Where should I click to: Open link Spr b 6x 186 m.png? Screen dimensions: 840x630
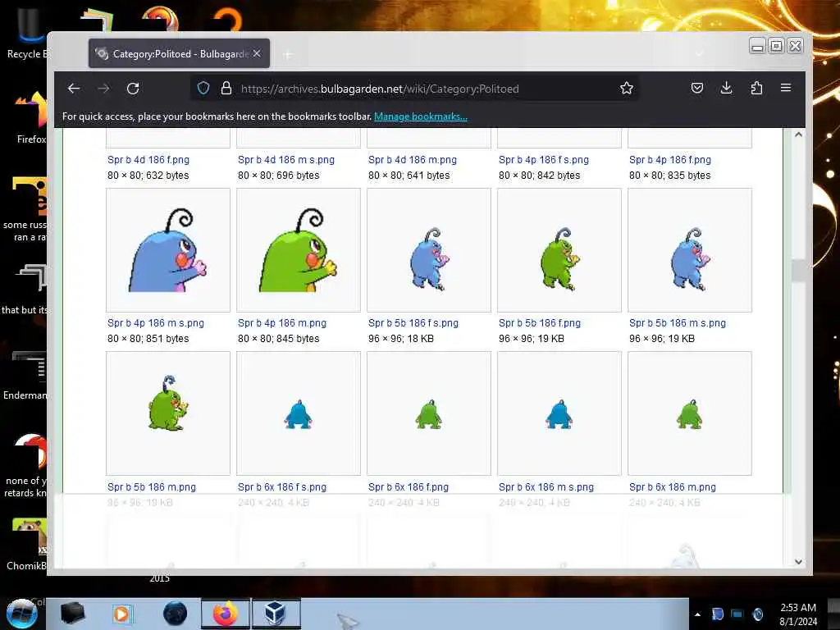pyautogui.click(x=673, y=487)
